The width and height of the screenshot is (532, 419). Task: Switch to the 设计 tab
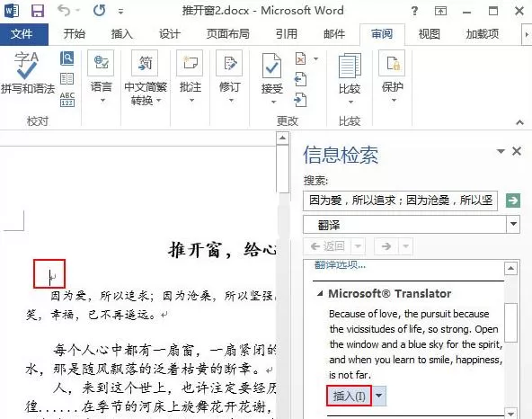(x=169, y=34)
